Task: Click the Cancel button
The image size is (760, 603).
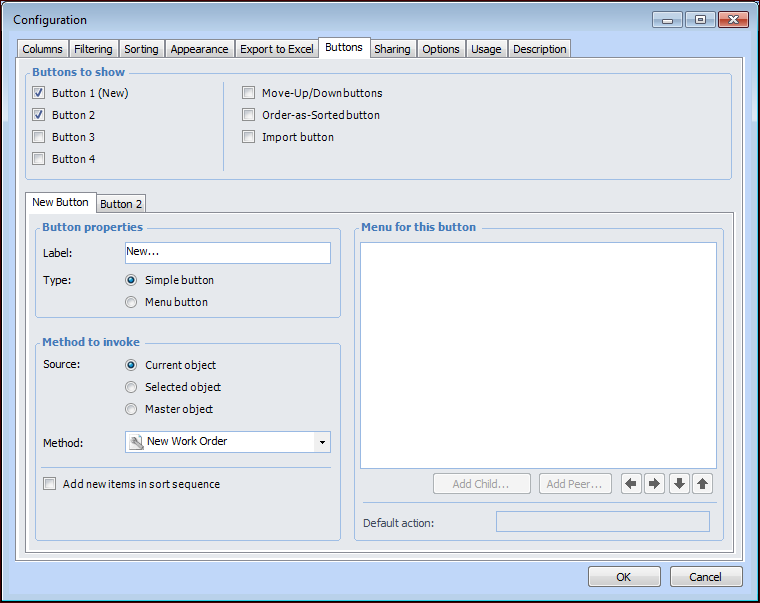Action: coord(705,577)
